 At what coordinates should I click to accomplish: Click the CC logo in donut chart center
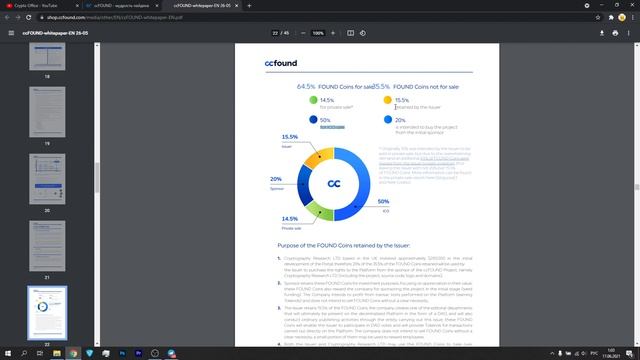pos(334,184)
